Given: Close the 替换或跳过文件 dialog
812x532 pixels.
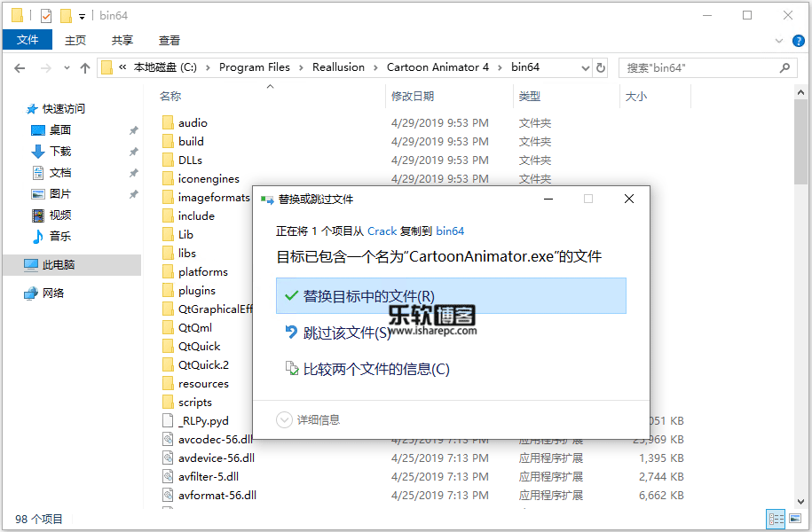Looking at the screenshot, I should 629,199.
